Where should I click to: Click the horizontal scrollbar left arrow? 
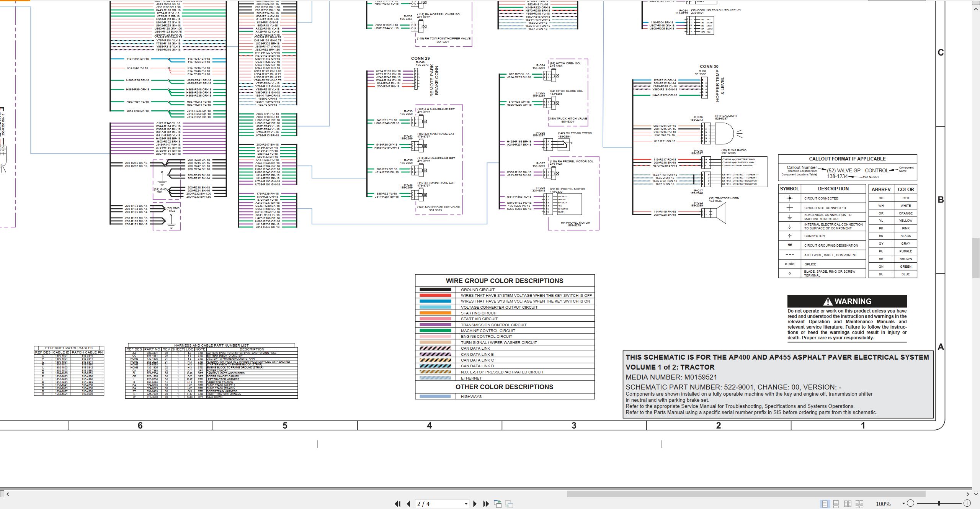click(8, 494)
